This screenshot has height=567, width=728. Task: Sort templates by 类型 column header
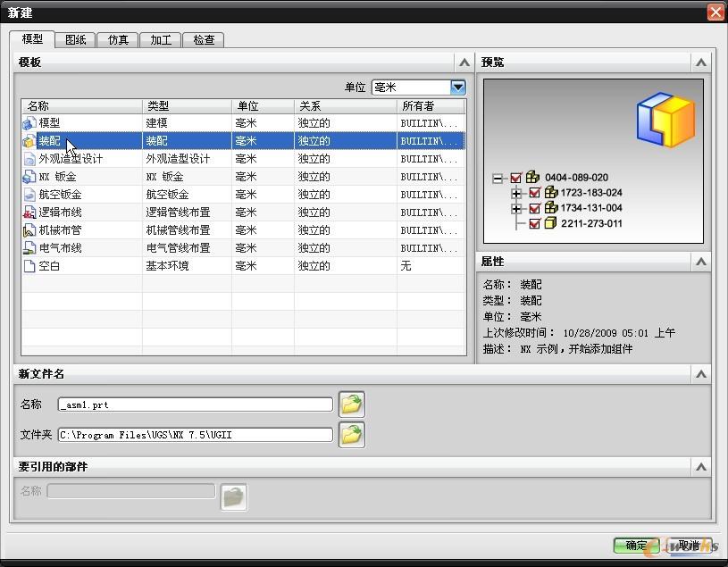[x=187, y=106]
